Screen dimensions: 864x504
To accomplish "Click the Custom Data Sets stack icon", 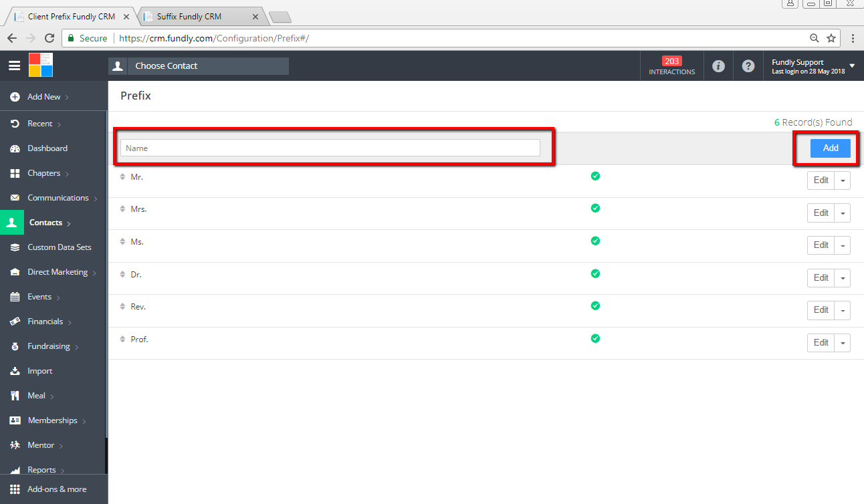I will [x=15, y=247].
